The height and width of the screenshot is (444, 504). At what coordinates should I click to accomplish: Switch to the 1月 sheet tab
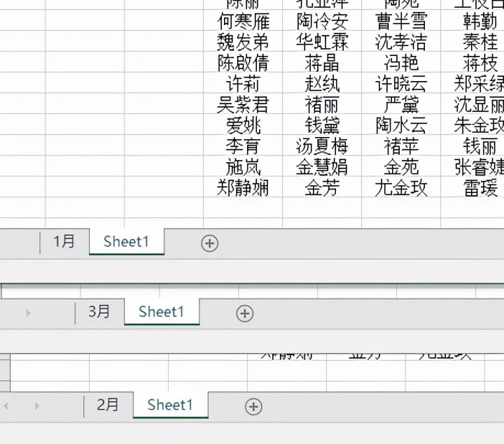click(x=64, y=241)
